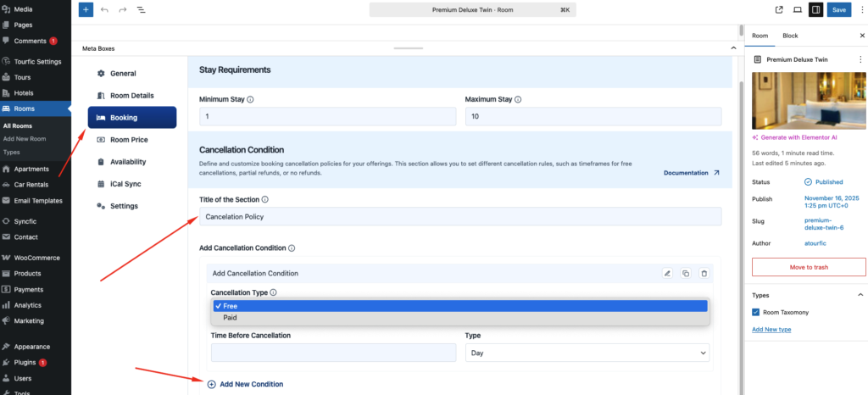Switch to the Block tab
The image size is (868, 395).
point(790,36)
